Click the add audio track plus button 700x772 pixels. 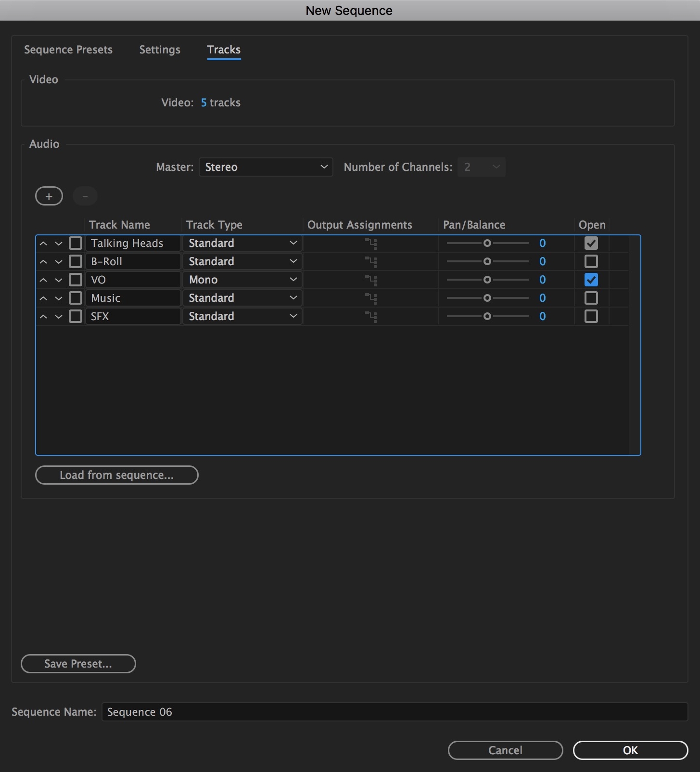tap(49, 196)
